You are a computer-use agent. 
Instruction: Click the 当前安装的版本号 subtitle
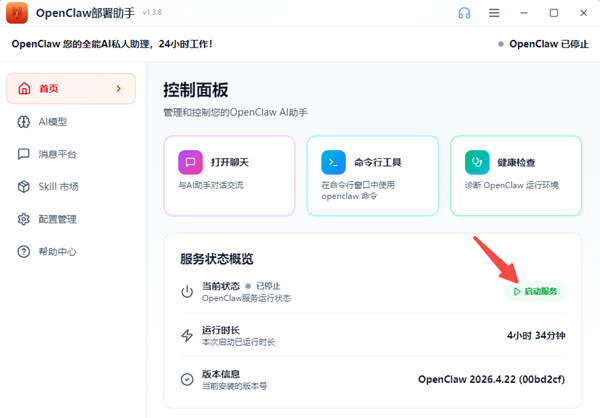pyautogui.click(x=234, y=386)
